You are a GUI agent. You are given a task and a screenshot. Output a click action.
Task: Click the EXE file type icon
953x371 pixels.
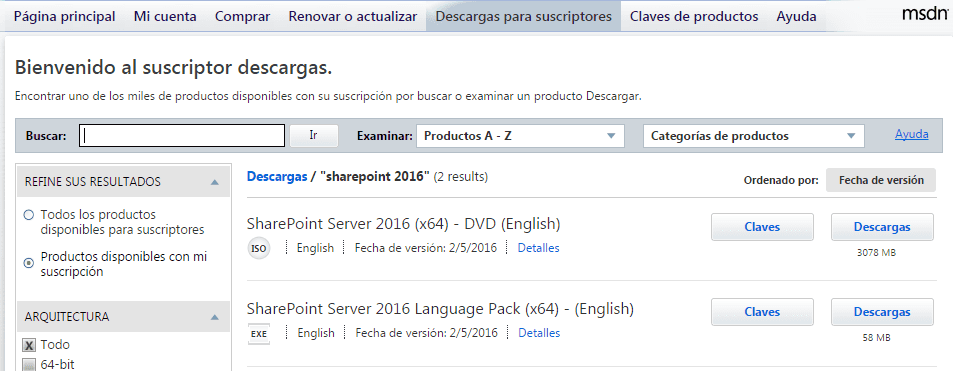click(x=259, y=333)
